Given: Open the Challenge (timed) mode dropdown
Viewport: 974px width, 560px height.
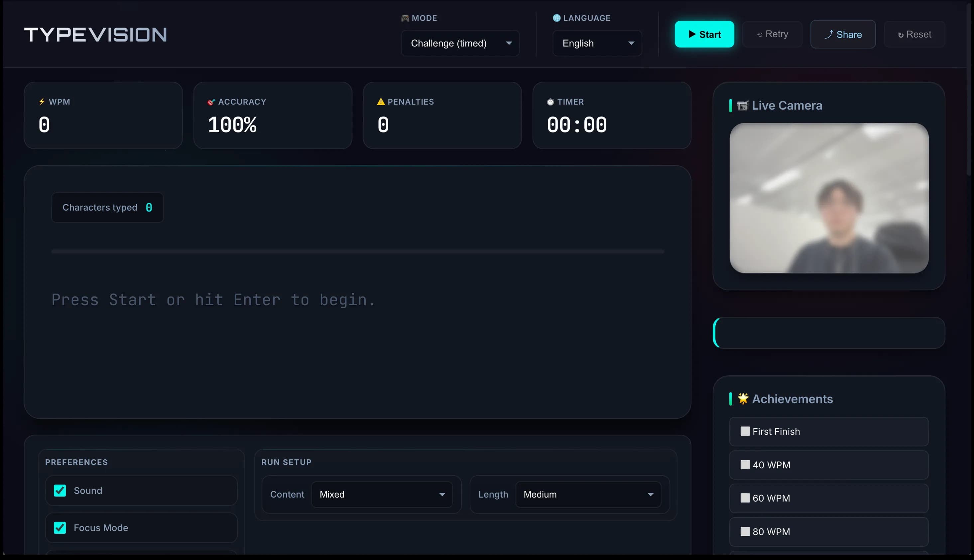Looking at the screenshot, I should (x=460, y=43).
